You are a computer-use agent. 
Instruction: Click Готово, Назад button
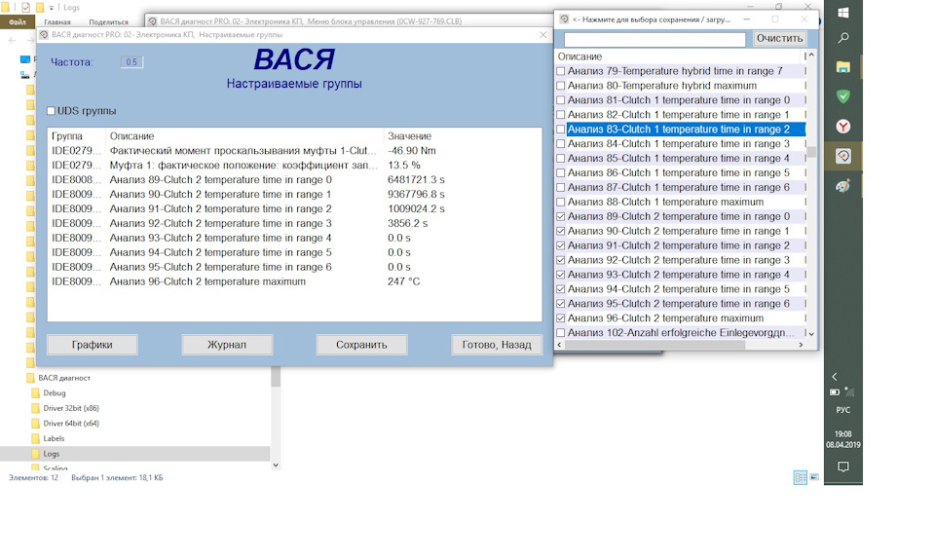pos(496,345)
